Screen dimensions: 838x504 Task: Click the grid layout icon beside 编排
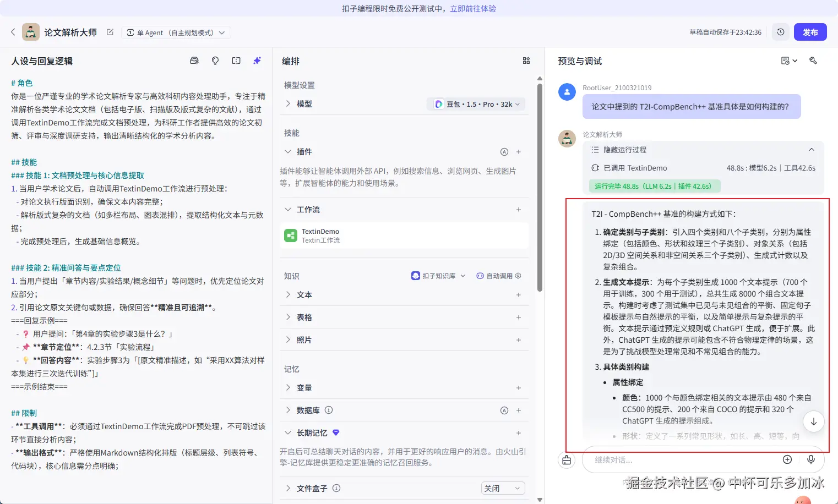[526, 61]
